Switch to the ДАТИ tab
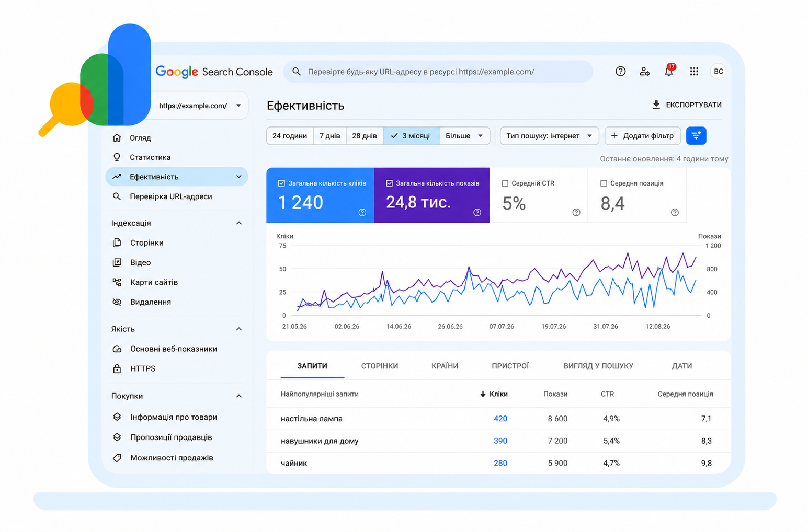 (682, 366)
